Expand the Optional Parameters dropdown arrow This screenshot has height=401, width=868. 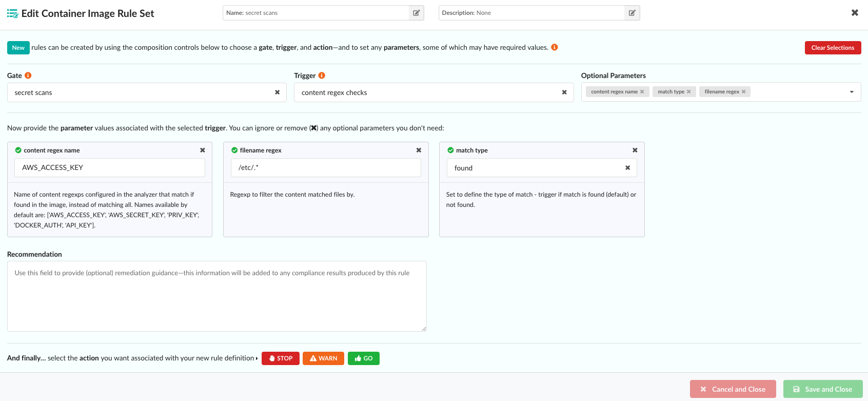[852, 92]
